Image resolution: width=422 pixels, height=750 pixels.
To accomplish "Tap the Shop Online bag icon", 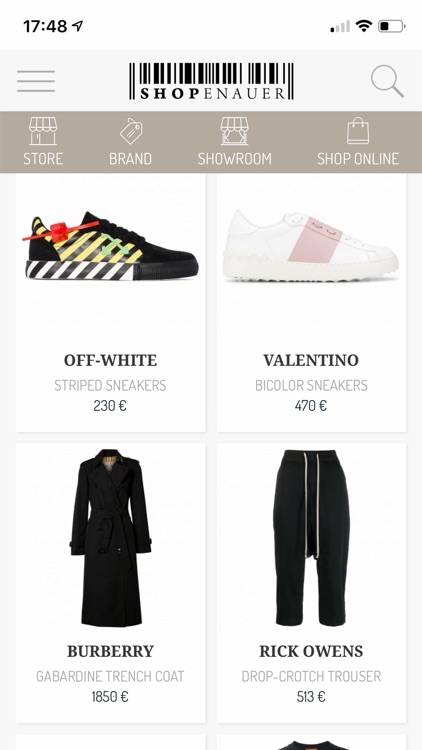I will coord(358,131).
